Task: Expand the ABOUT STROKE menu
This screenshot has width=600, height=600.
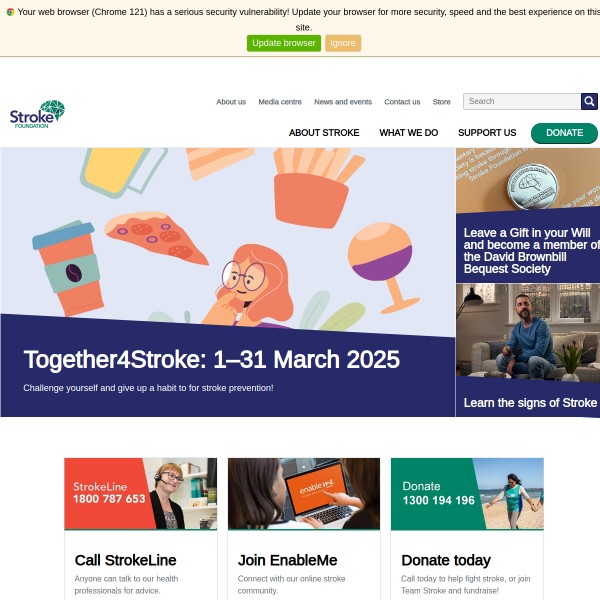Action: pos(324,133)
